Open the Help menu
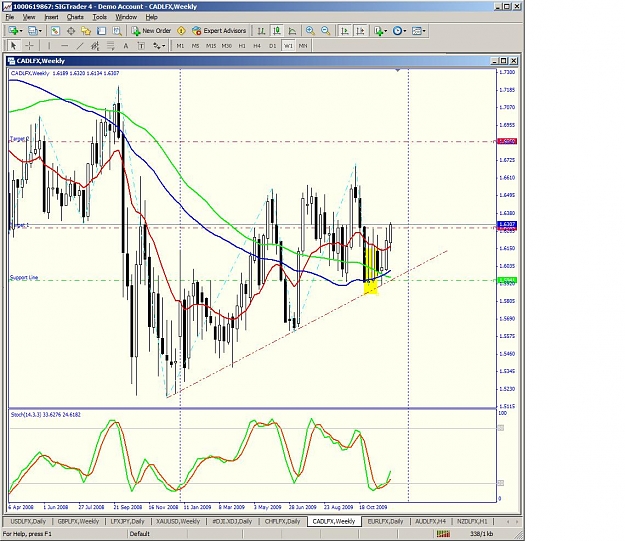The image size is (625, 541). [151, 17]
